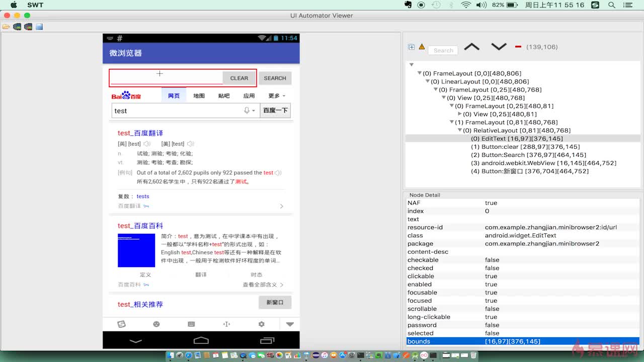This screenshot has height=362, width=644.
Task: Collapse the root tree triangle
Action: [x=412, y=65]
